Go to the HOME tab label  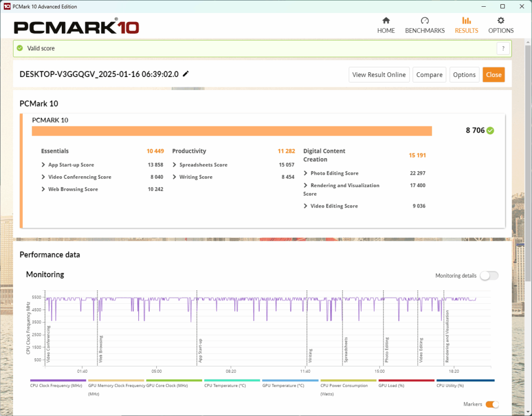tap(386, 31)
